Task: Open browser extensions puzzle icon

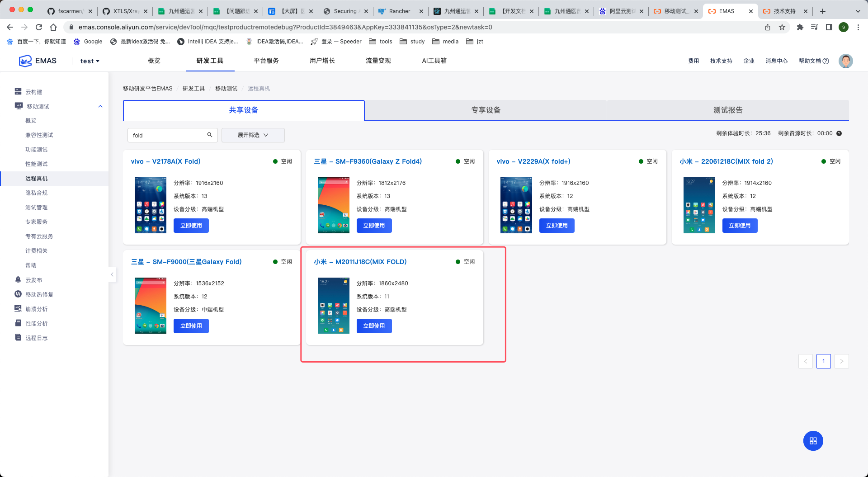Action: pyautogui.click(x=800, y=27)
